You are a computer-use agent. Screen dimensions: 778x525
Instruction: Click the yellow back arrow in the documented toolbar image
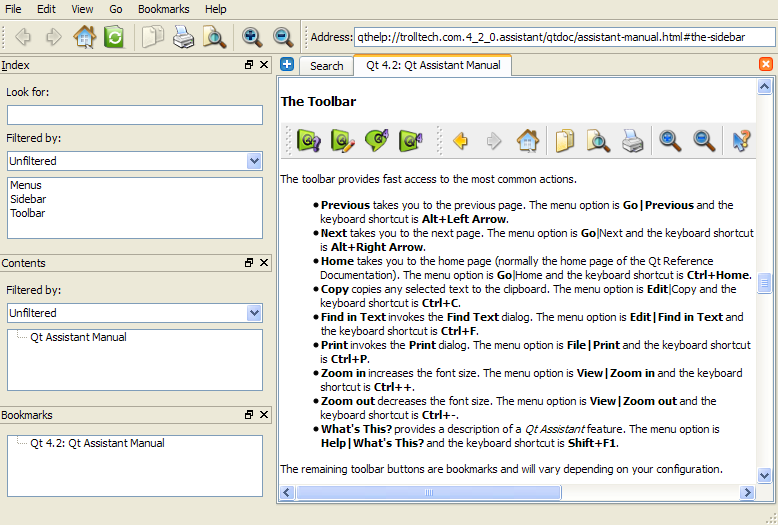(x=460, y=141)
